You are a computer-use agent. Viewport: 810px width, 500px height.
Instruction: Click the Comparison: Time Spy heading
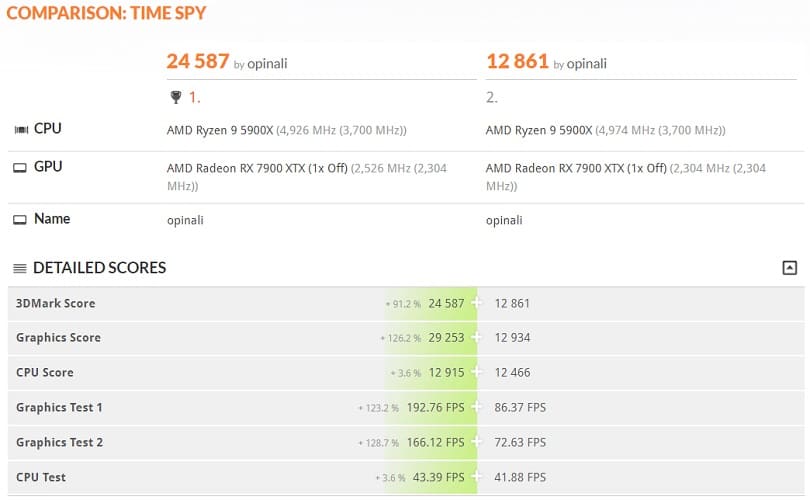click(106, 13)
